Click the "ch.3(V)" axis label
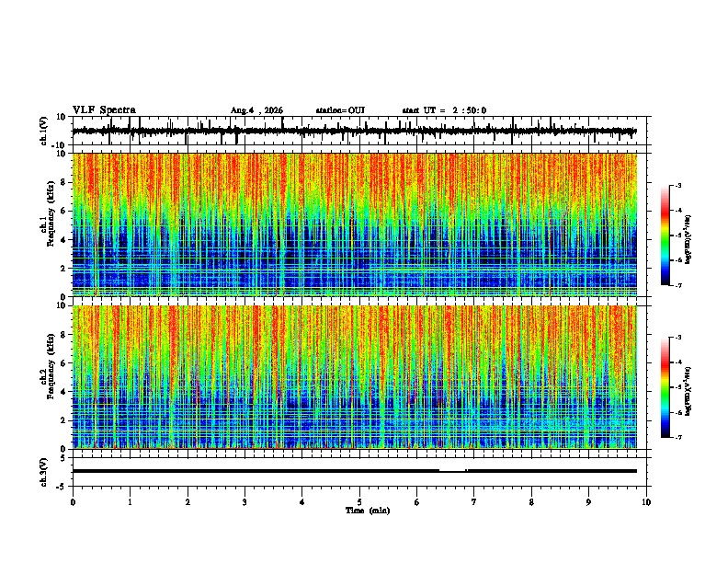The height and width of the screenshot is (563, 728). tap(44, 472)
